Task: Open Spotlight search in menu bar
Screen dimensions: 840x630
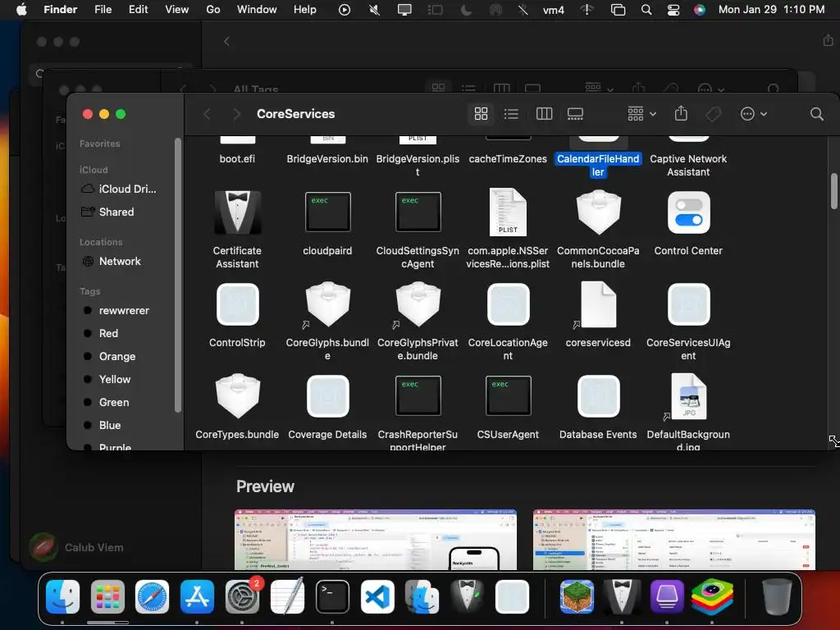Action: [646, 10]
